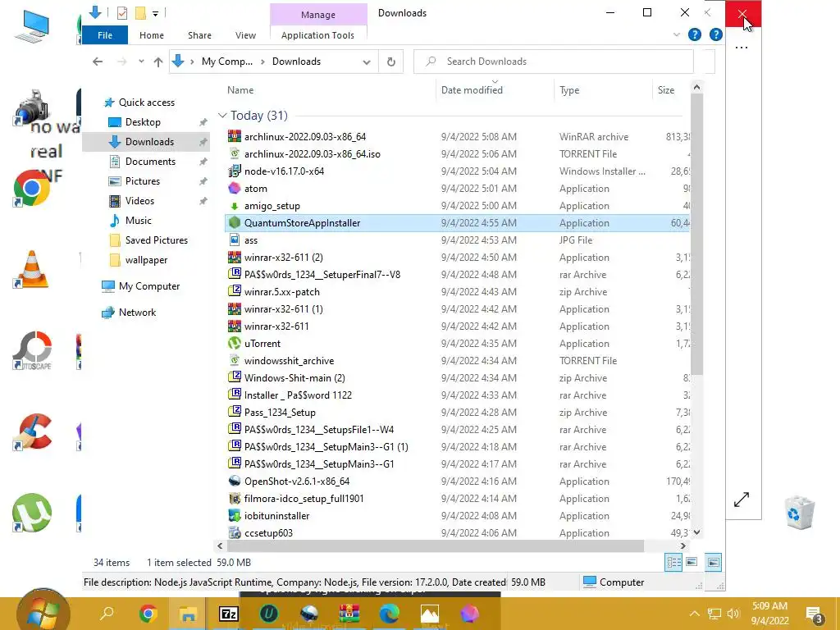
Task: Refresh the Downloads folder
Action: coord(391,62)
